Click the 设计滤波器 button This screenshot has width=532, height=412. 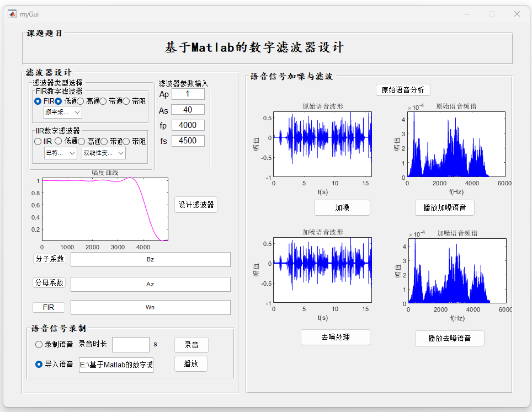click(x=196, y=205)
